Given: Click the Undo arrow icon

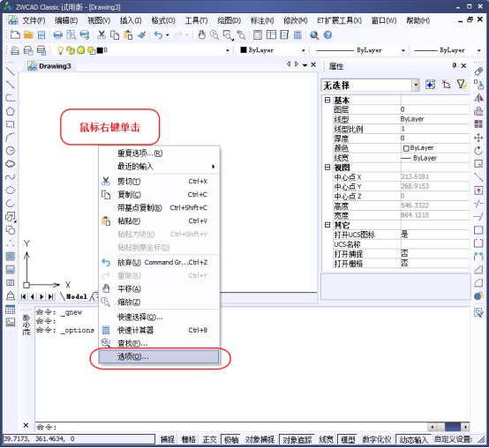Looking at the screenshot, I should pos(158,35).
